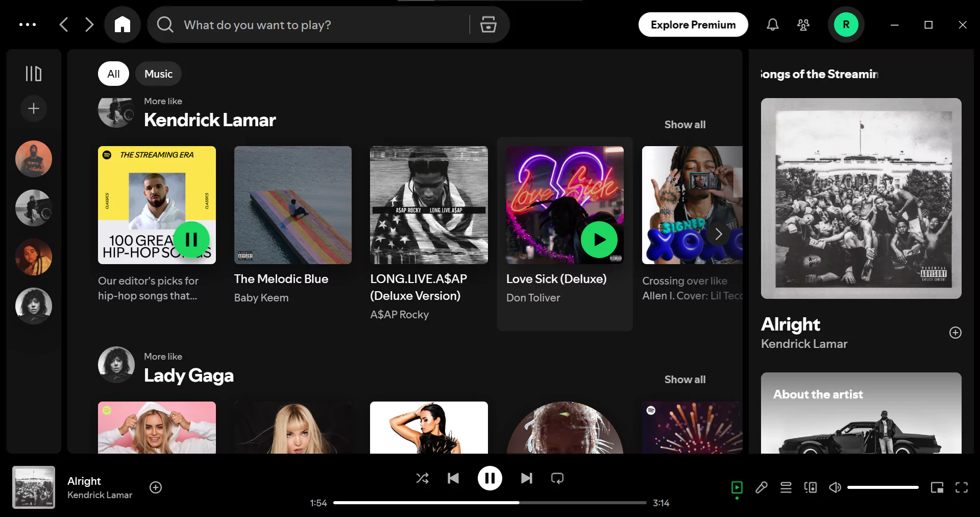Viewport: 980px width, 517px height.
Task: Seek in the song progress bar
Action: click(x=490, y=503)
